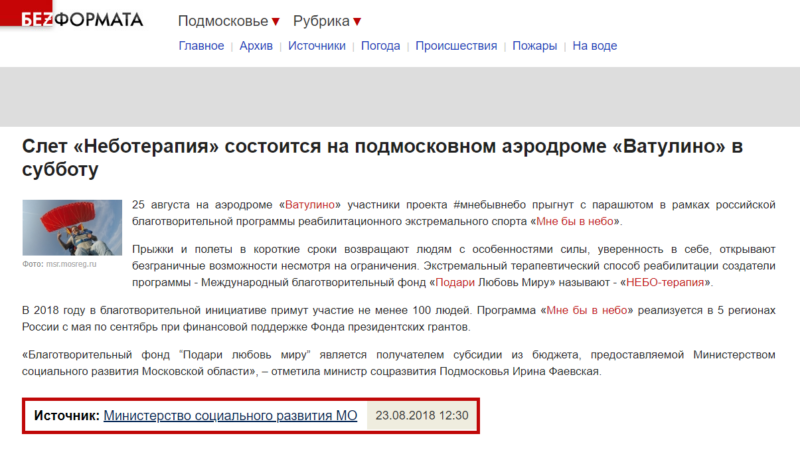
Task: Expand the Рубрика category dropdown
Action: [x=327, y=21]
